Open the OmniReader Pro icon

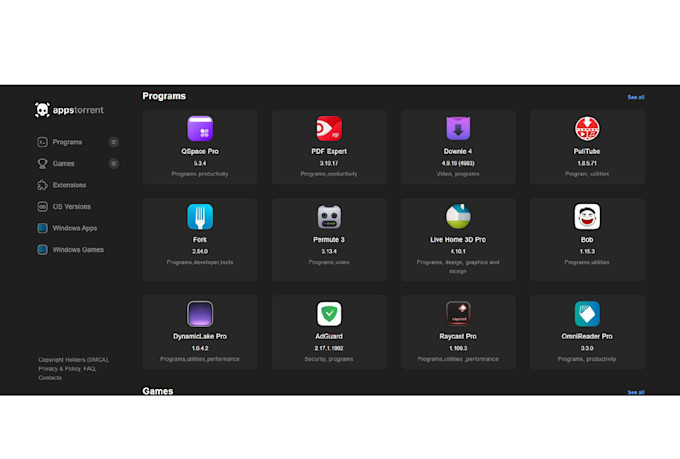click(x=587, y=313)
